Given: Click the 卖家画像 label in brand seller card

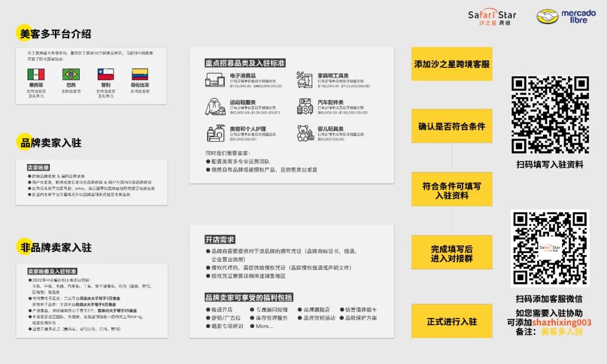Looking at the screenshot, I should click(x=38, y=167).
